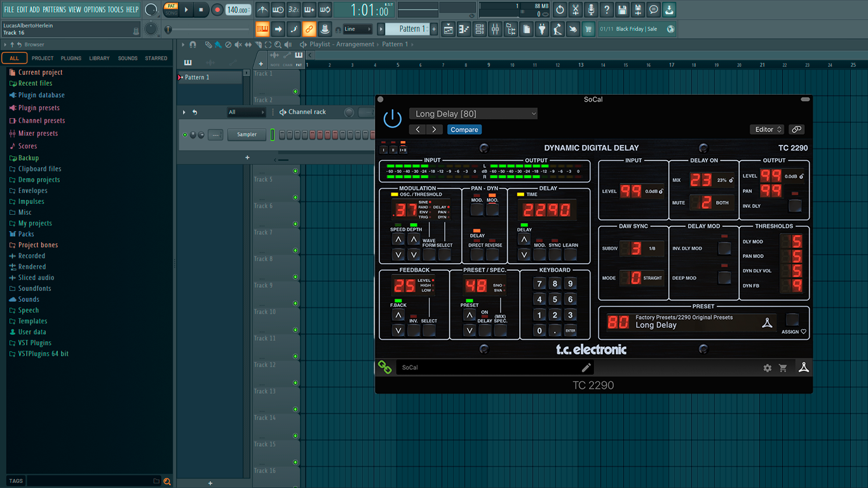Open the piano roll icon
This screenshot has width=868, height=488.
pos(464,29)
